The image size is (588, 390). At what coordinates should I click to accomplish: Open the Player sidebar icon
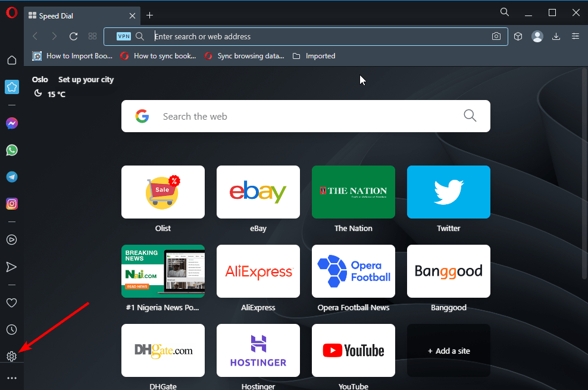[12, 239]
